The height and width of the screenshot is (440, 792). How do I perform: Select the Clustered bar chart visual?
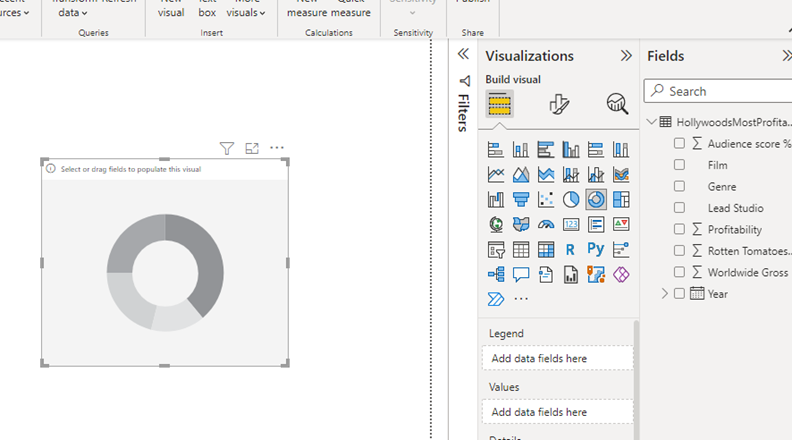point(546,150)
